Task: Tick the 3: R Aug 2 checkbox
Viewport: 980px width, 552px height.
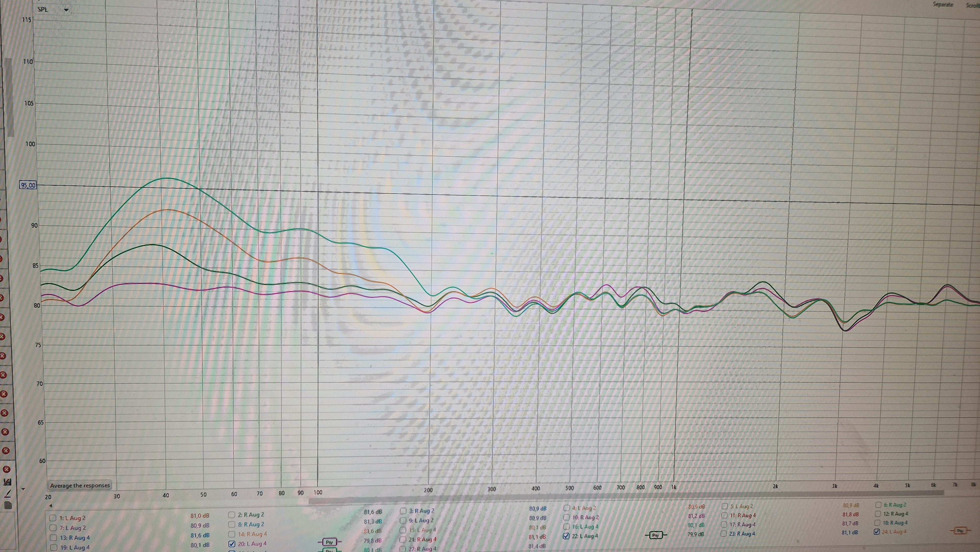Action: point(403,511)
